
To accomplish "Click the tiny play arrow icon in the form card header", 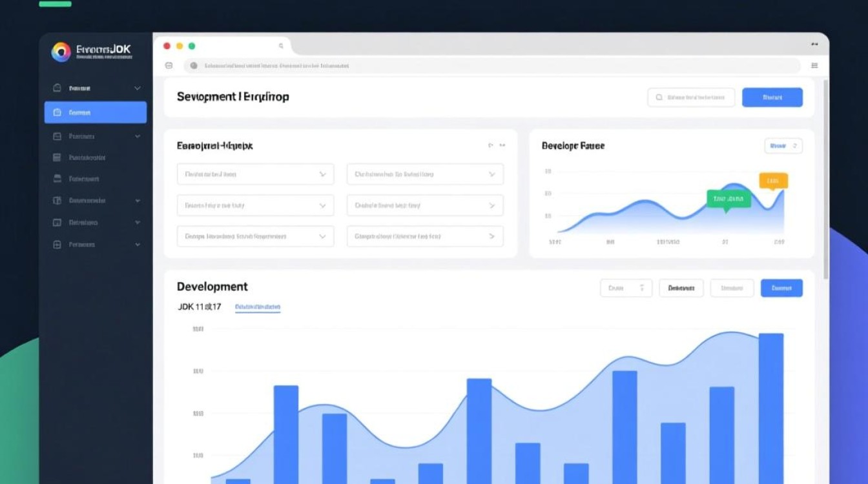I will coord(491,146).
